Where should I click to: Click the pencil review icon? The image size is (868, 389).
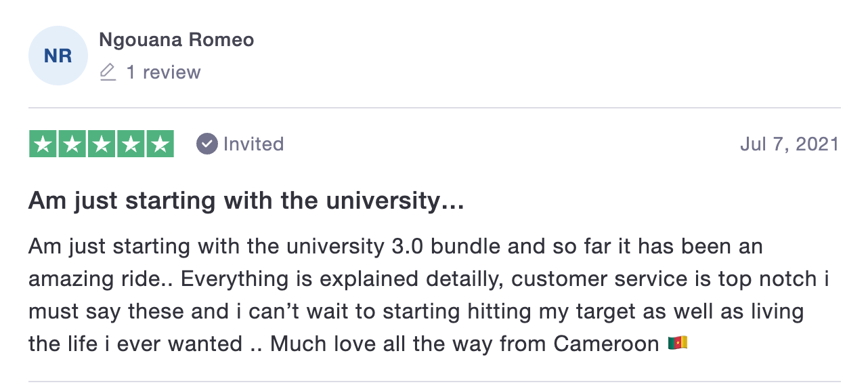click(108, 72)
